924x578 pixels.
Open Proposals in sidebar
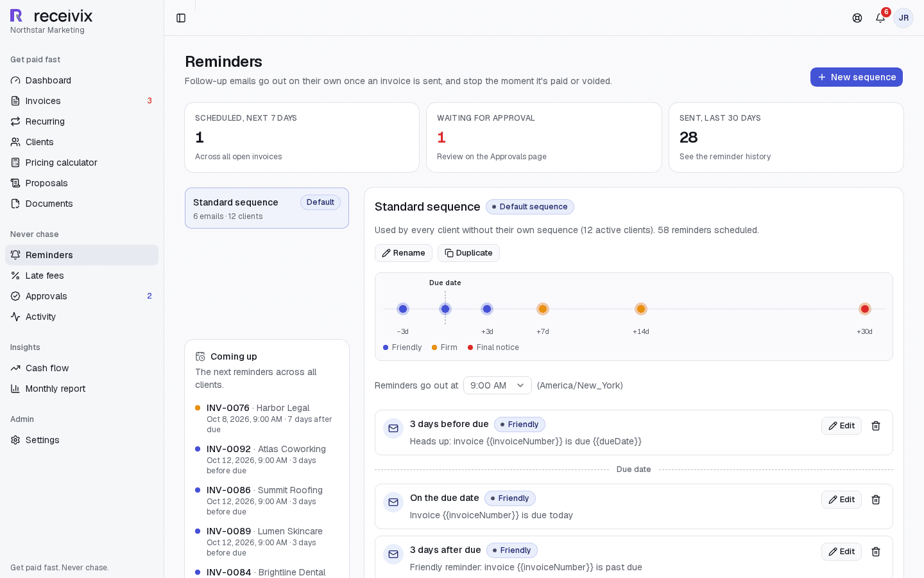click(x=81, y=183)
